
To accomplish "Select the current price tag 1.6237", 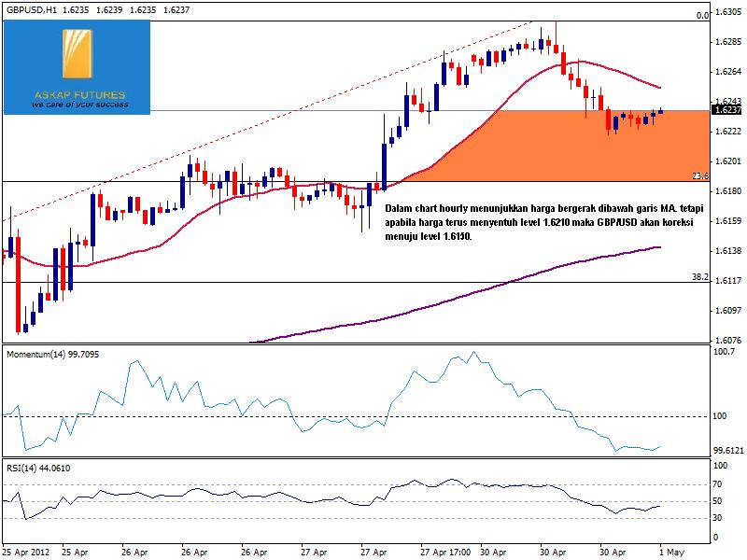I will tap(727, 110).
